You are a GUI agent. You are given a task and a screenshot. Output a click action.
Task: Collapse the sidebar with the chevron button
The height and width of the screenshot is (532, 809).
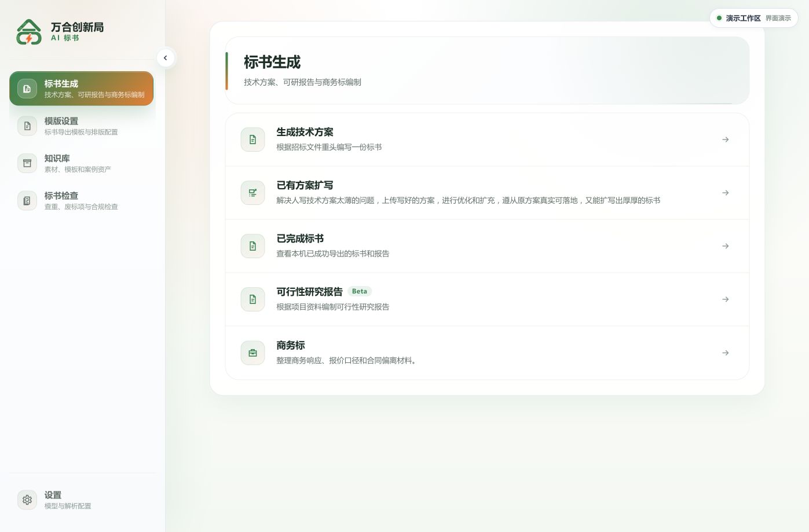[x=166, y=58]
